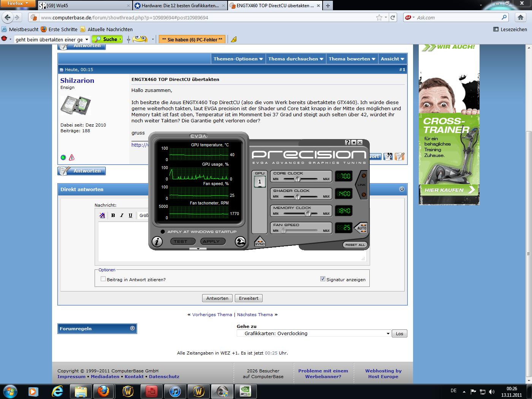
Task: Open a new browser tab
Action: coord(328,6)
